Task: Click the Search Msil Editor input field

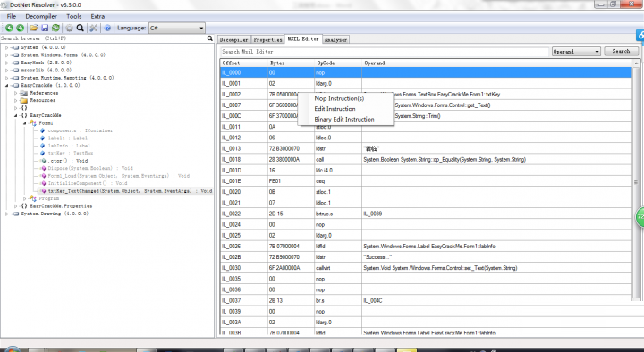Action: click(x=385, y=52)
